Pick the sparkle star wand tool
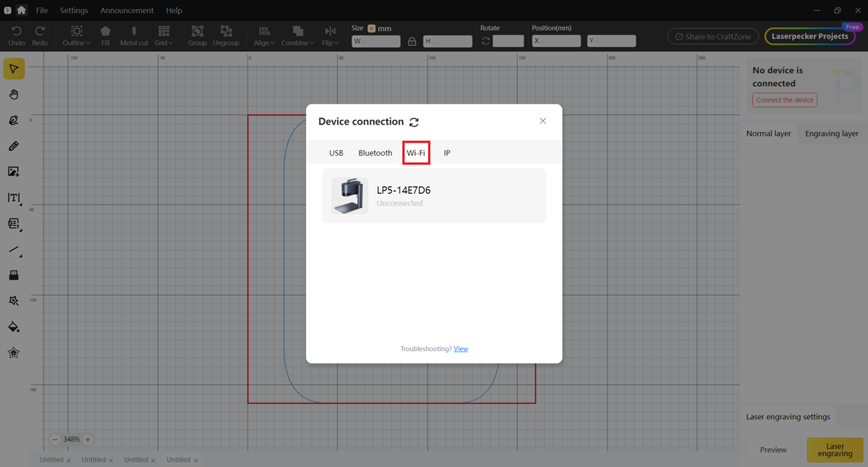Image resolution: width=868 pixels, height=467 pixels. click(x=14, y=301)
